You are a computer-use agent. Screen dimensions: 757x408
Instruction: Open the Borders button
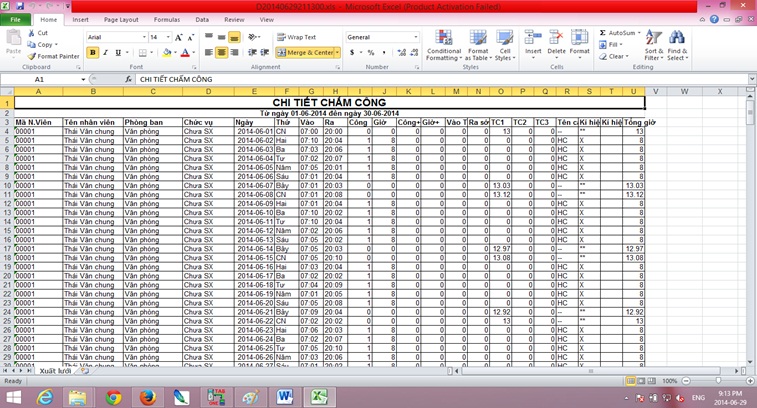pyautogui.click(x=142, y=53)
